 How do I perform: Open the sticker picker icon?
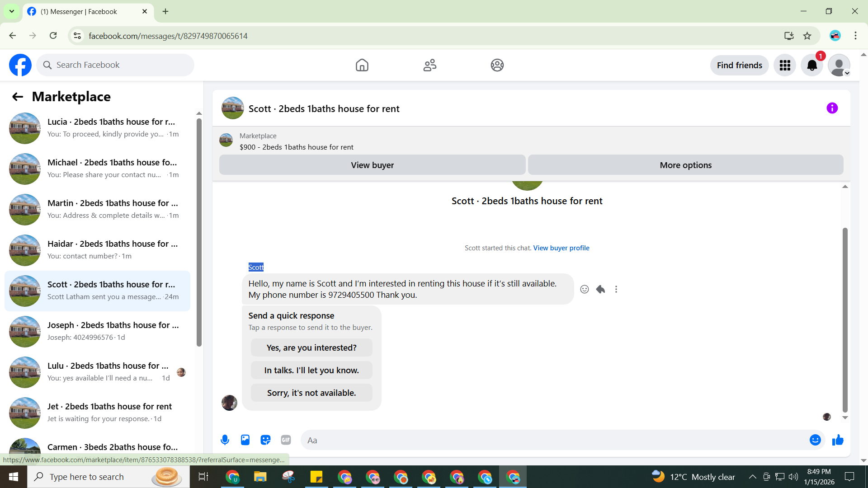point(265,440)
